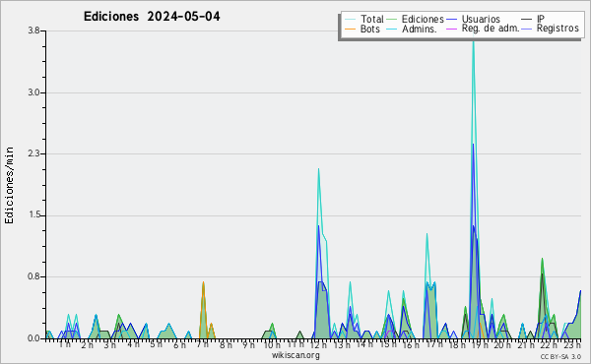The image size is (591, 364).
Task: Click the CC BY-SA 3.0 license text
Action: coord(560,356)
